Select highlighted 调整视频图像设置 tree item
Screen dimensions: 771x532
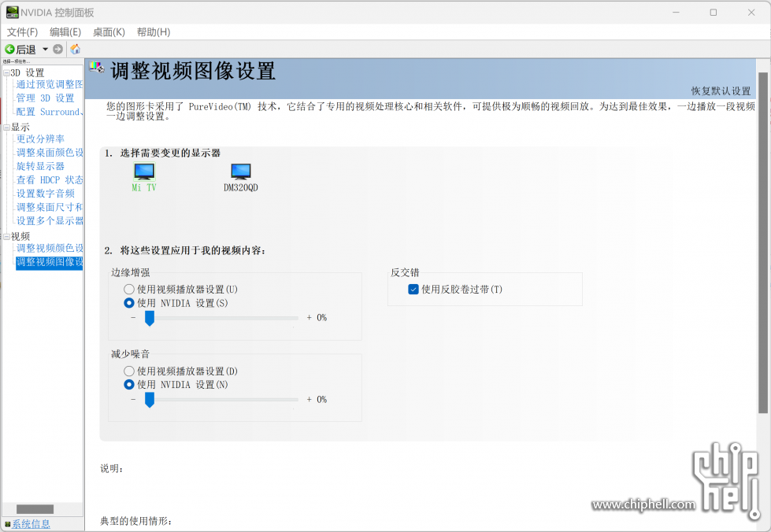(50, 262)
